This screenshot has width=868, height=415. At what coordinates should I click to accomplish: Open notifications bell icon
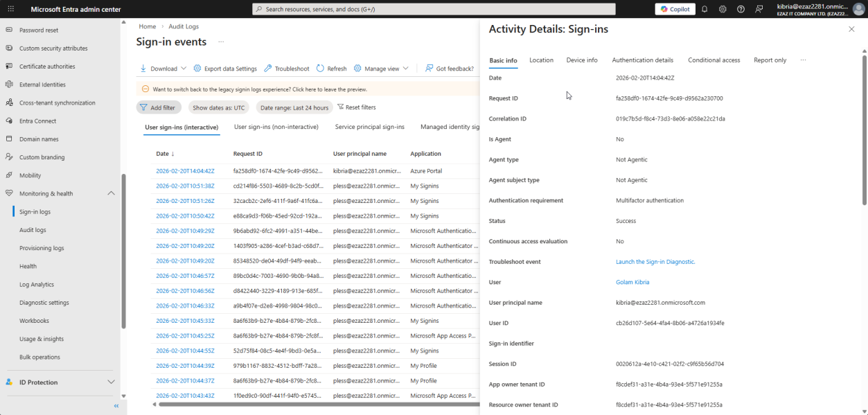(x=705, y=9)
